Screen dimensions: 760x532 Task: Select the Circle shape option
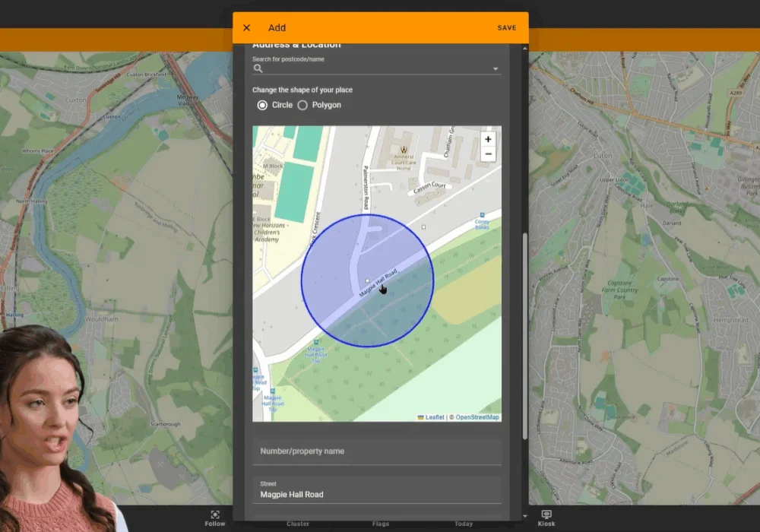(263, 105)
